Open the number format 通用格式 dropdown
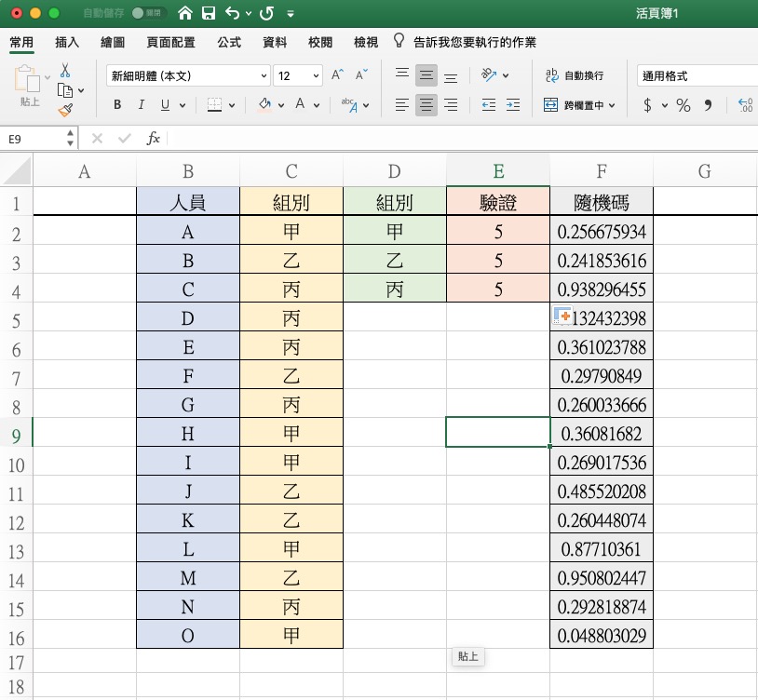Image resolution: width=758 pixels, height=700 pixels. pyautogui.click(x=697, y=76)
